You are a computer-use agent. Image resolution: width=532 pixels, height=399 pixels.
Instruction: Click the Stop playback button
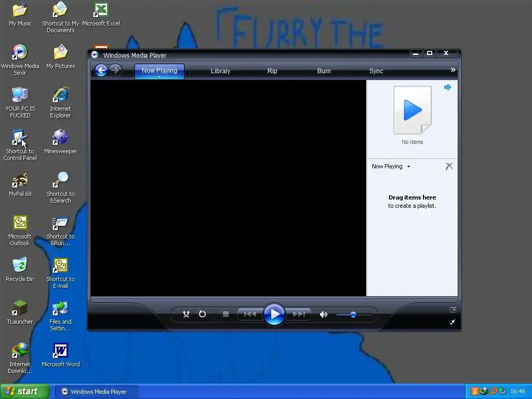point(225,314)
